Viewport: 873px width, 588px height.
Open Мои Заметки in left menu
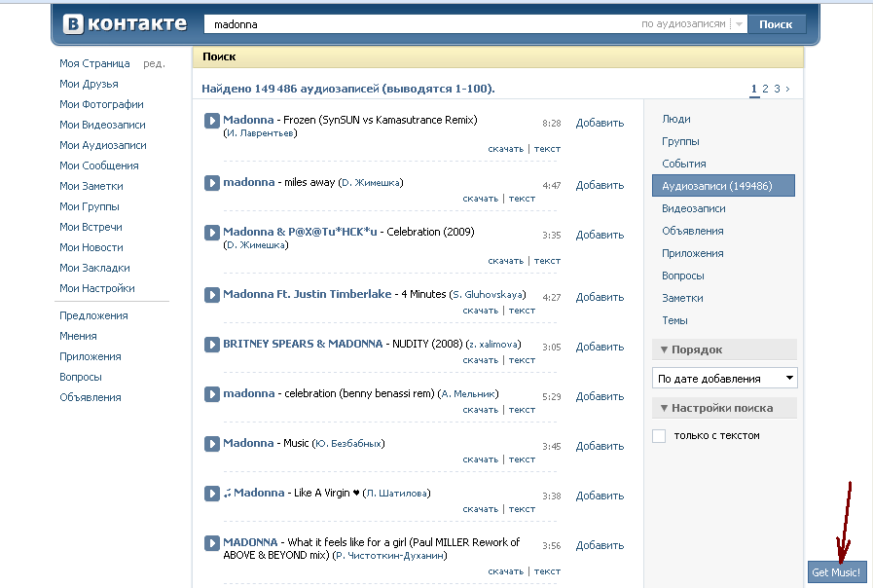[91, 186]
